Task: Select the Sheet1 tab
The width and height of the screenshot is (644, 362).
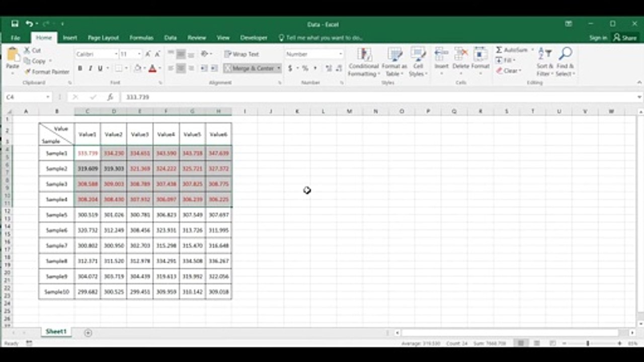Action: (56, 332)
